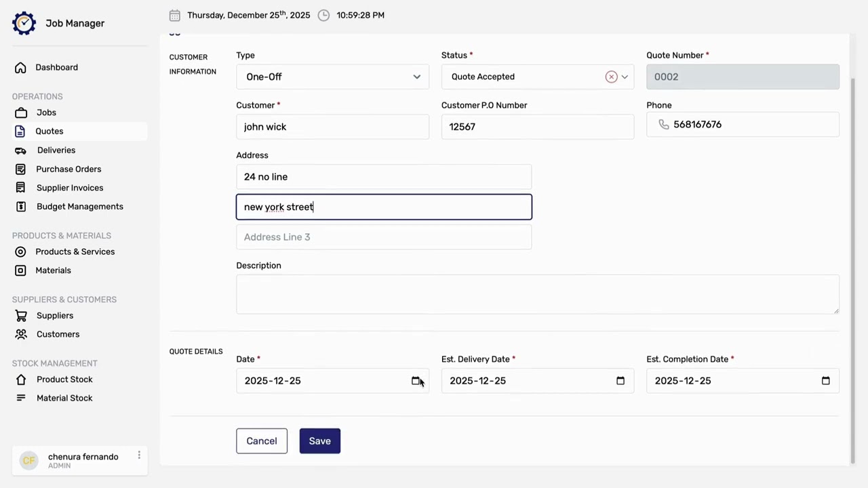Open the Date field calendar picker
The width and height of the screenshot is (868, 488).
click(x=416, y=381)
